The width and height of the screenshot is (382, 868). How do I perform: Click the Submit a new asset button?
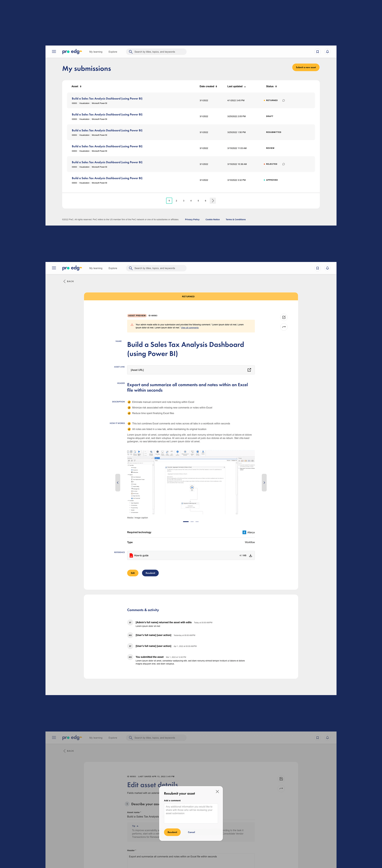[x=306, y=67]
